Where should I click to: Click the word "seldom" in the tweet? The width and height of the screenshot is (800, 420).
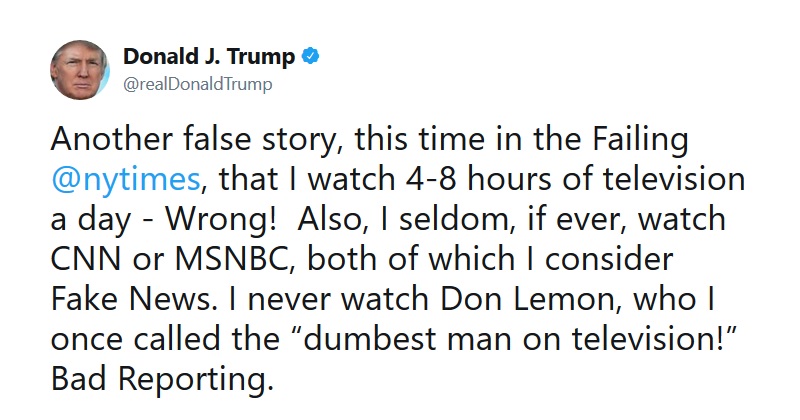[x=441, y=219]
